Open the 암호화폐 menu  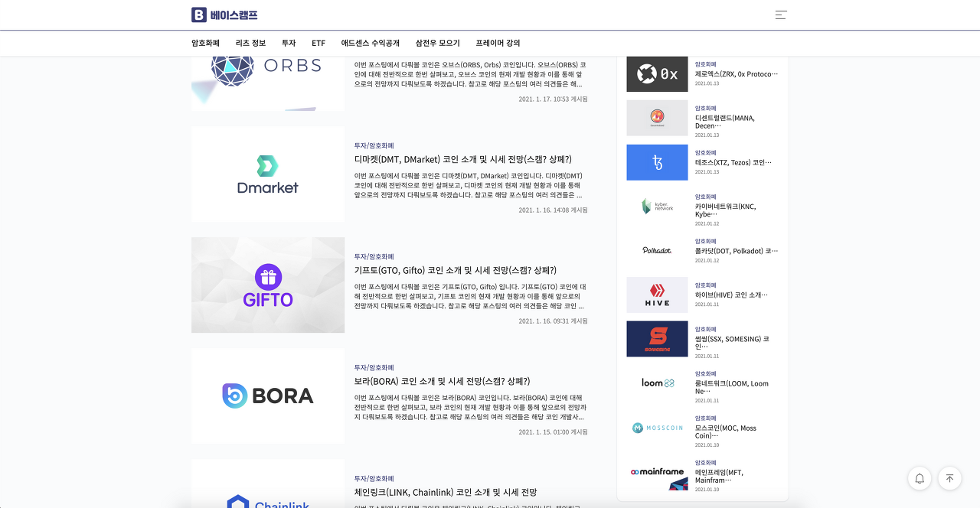(x=205, y=43)
